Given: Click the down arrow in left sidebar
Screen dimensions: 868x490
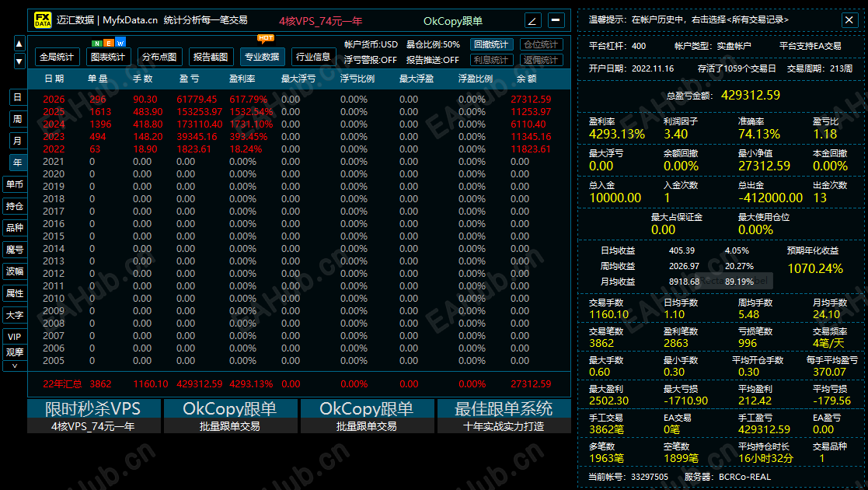Looking at the screenshot, I should coord(19,61).
